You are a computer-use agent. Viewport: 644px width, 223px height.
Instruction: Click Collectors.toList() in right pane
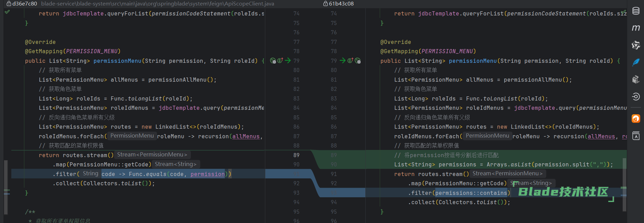(471, 202)
